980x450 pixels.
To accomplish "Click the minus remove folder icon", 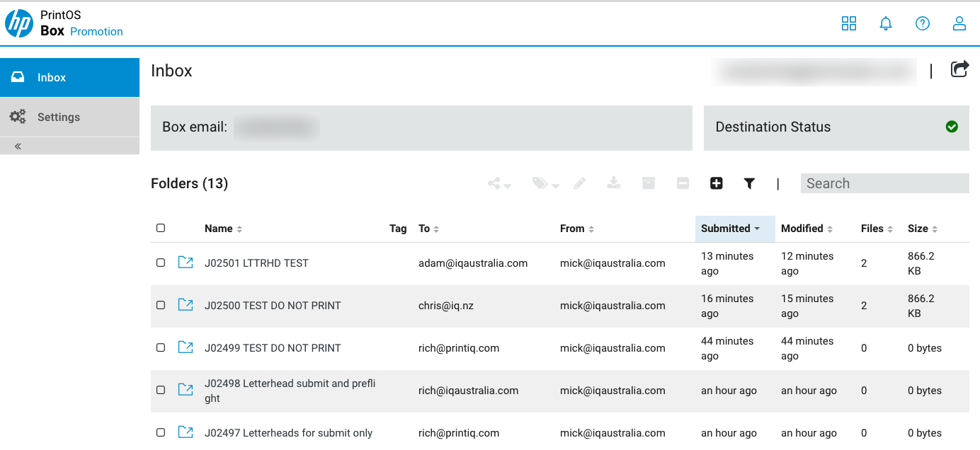I will click(683, 183).
